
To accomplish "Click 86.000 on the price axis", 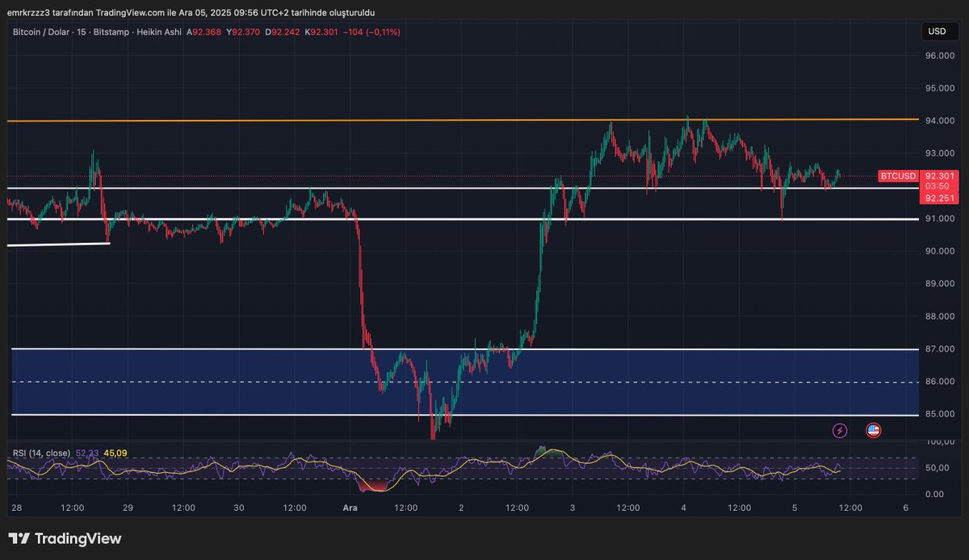I will click(941, 382).
